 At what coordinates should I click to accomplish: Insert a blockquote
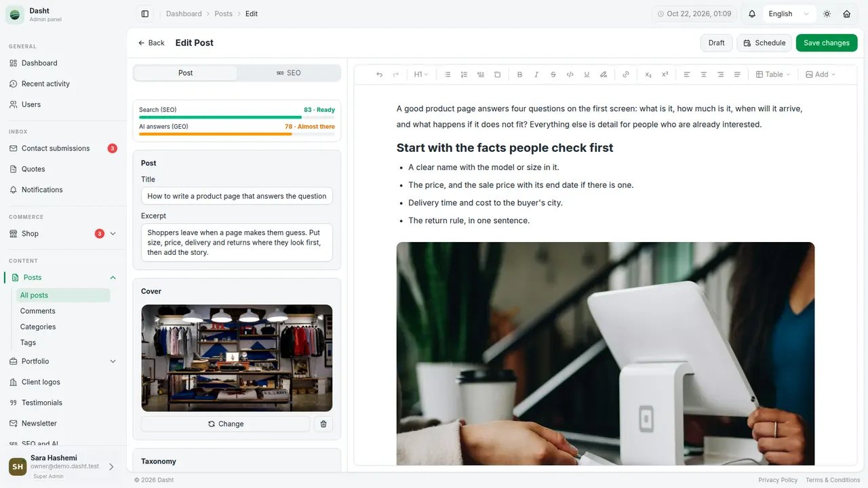(x=481, y=75)
